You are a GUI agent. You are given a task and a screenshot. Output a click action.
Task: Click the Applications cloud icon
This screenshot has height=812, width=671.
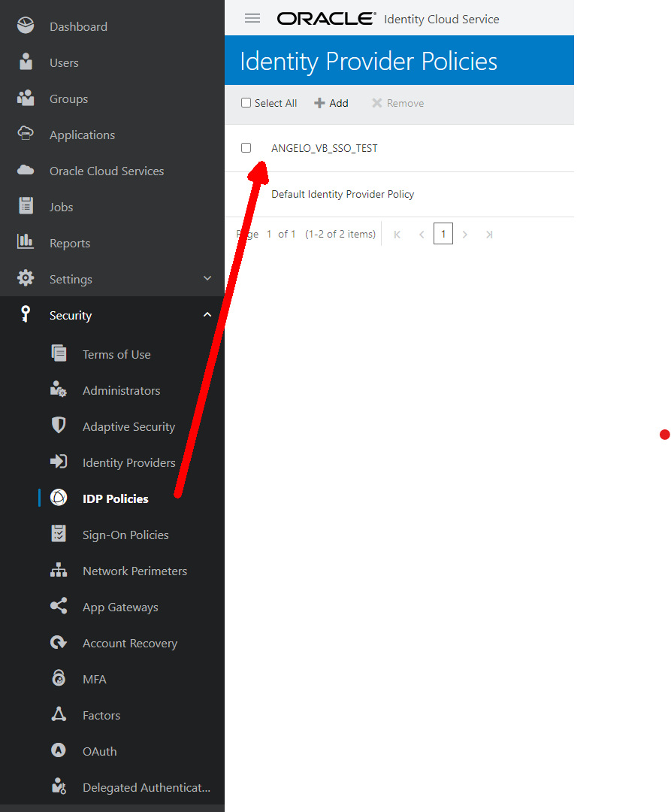click(26, 135)
